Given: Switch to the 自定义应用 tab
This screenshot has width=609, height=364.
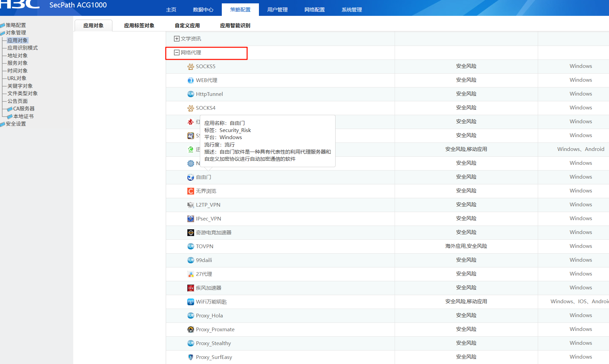Looking at the screenshot, I should pos(187,26).
